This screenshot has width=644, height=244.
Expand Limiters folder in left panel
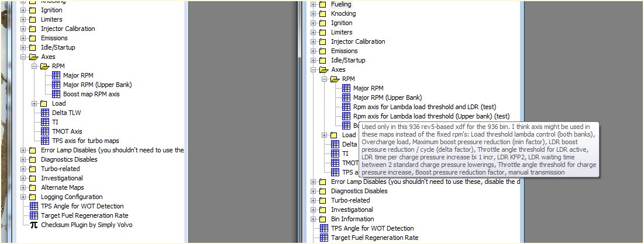tap(23, 20)
